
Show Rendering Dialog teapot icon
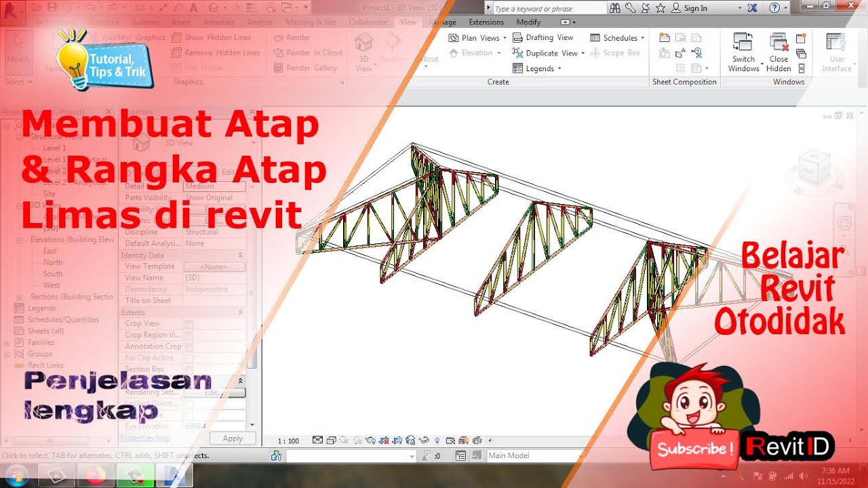pyautogui.click(x=370, y=441)
